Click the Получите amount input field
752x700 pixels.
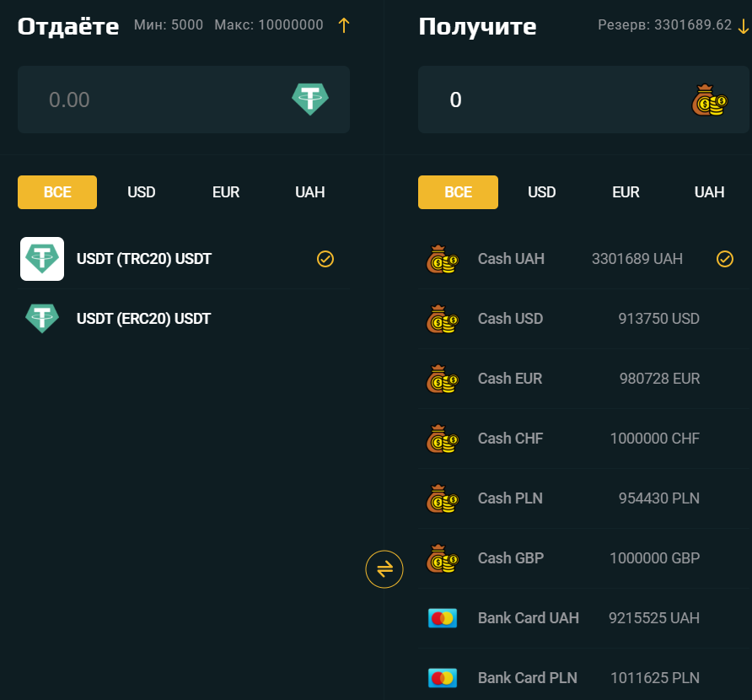(548, 100)
